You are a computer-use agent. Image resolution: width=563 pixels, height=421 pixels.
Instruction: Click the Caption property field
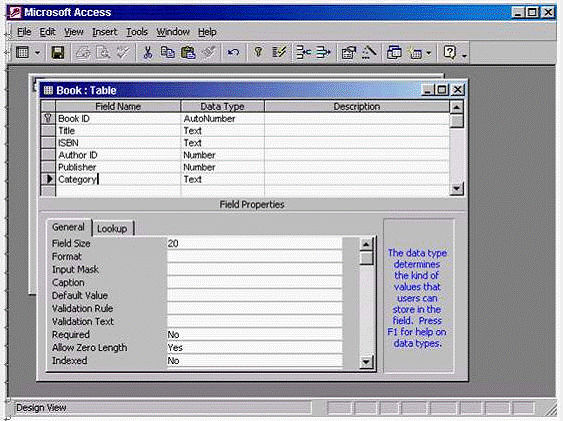click(x=255, y=282)
